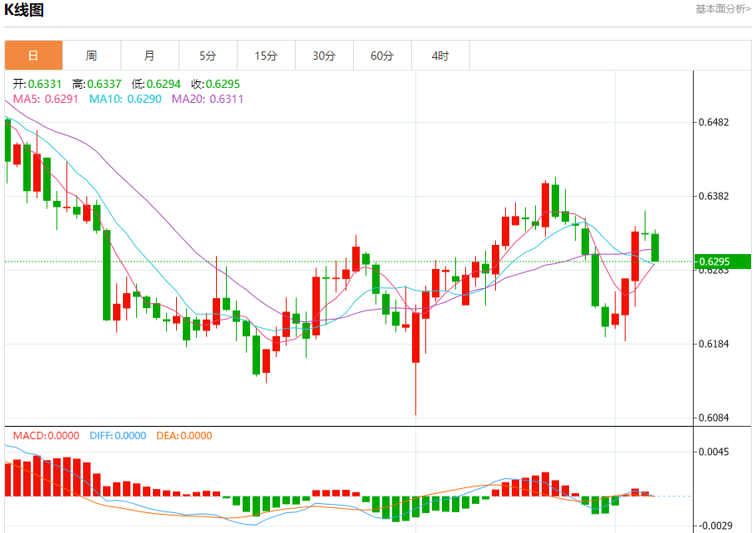Click the DIFF:0.0000 indicator label
This screenshot has height=533, width=756.
118,436
